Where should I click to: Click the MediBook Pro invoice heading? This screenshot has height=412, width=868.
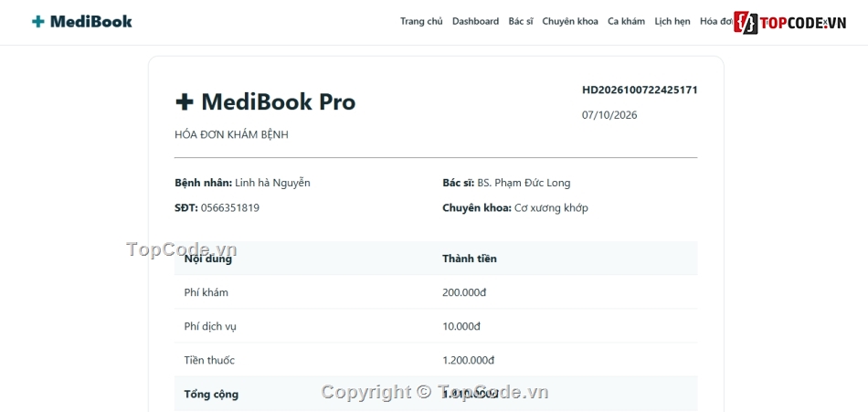click(x=265, y=102)
